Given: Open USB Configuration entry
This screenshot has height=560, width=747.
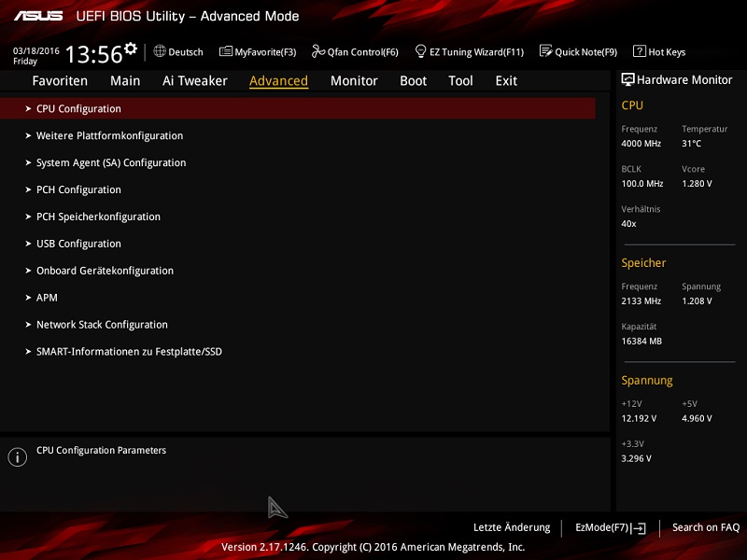Looking at the screenshot, I should (x=78, y=244).
